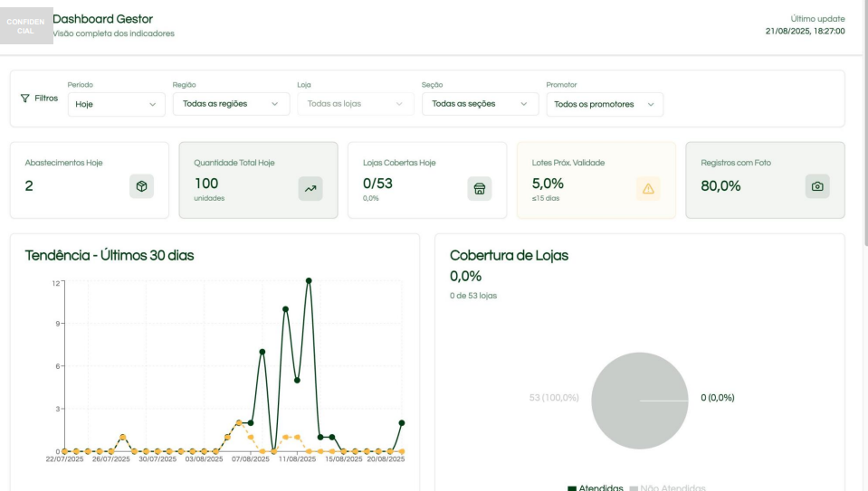Click the trend arrow icon in Quantidade Total card
Image resolution: width=868 pixels, height=491 pixels.
tap(310, 187)
